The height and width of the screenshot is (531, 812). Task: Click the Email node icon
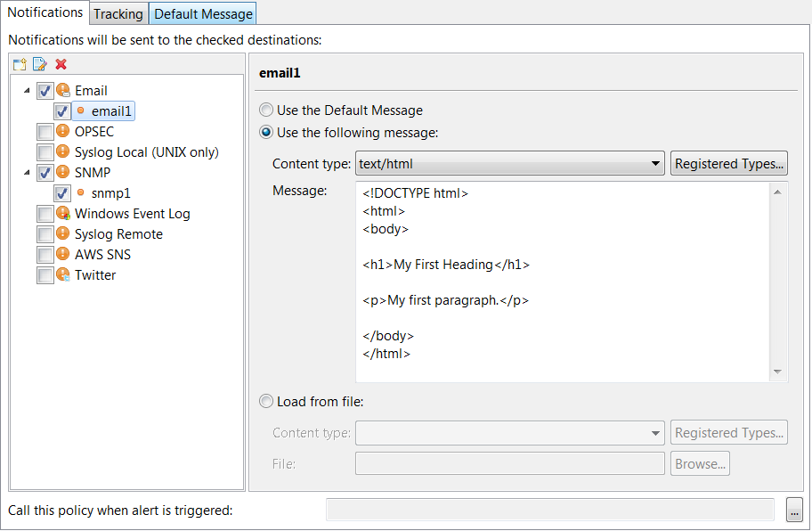coord(63,90)
